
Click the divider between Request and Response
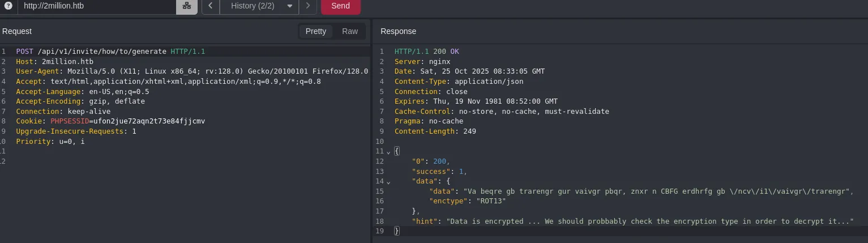371,130
